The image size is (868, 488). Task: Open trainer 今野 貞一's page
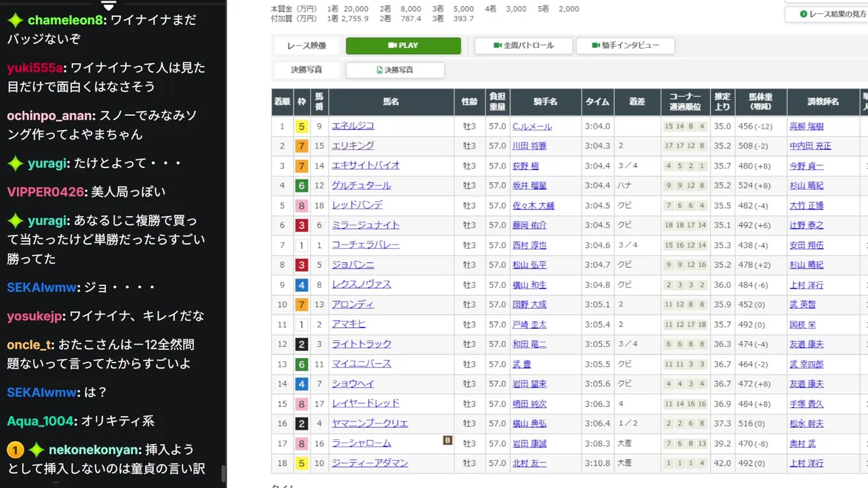pos(807,165)
